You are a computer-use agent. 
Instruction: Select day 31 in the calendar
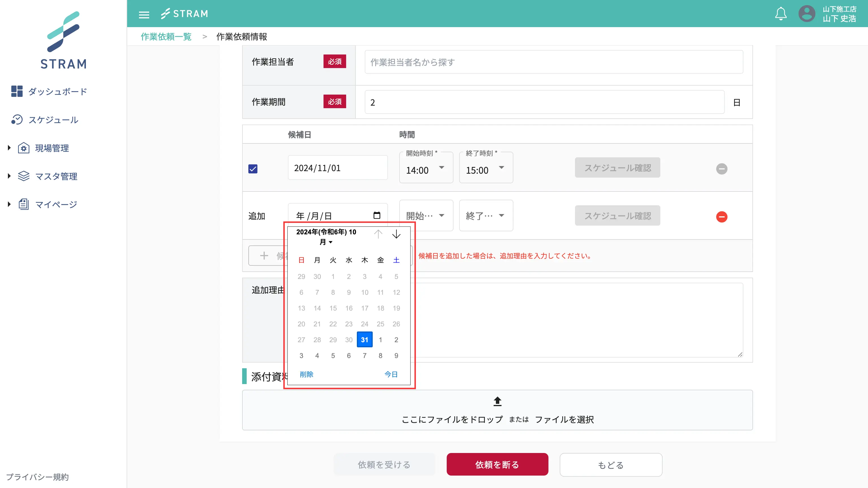[x=364, y=339]
